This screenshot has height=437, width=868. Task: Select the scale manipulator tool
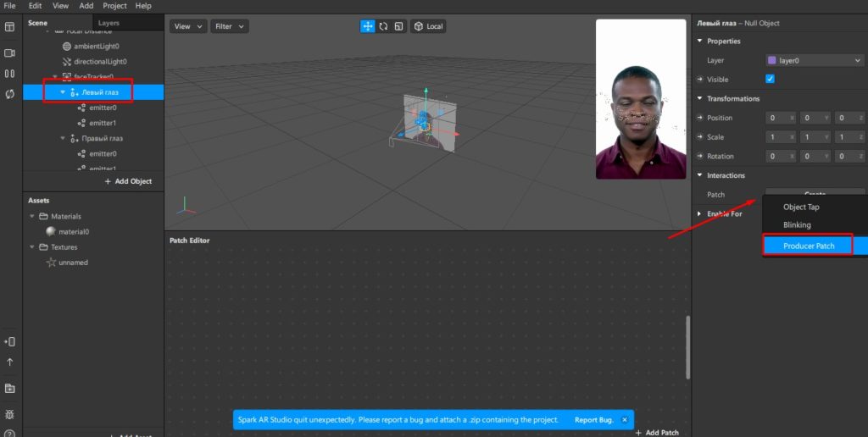[398, 26]
